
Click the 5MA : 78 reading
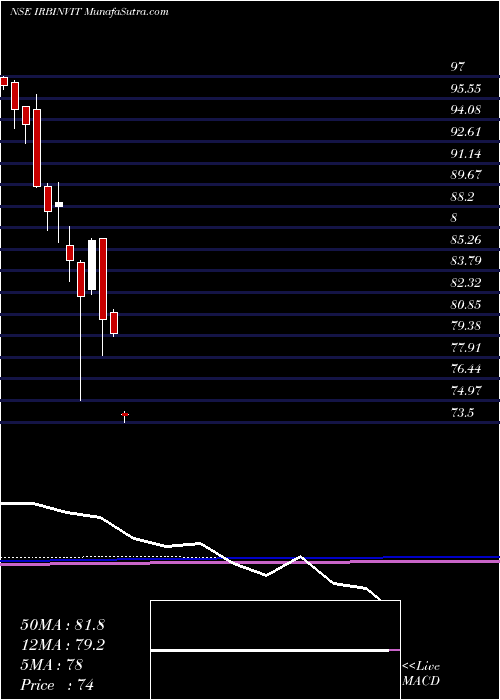click(x=52, y=665)
